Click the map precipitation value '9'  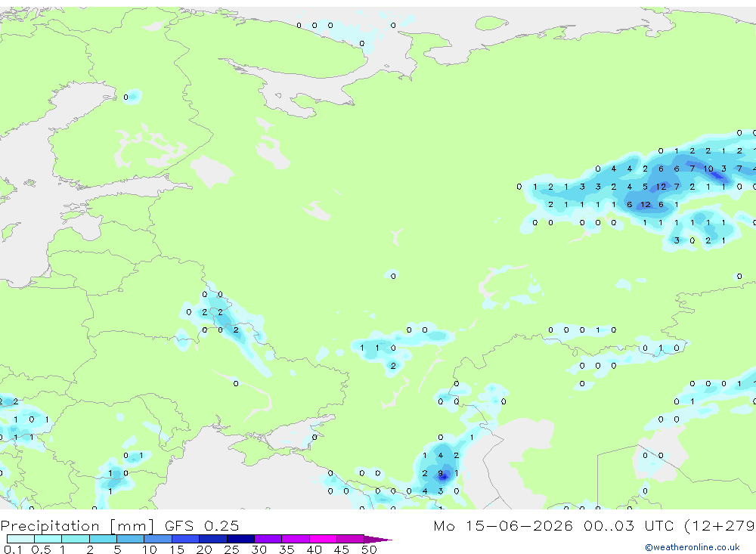(x=440, y=473)
